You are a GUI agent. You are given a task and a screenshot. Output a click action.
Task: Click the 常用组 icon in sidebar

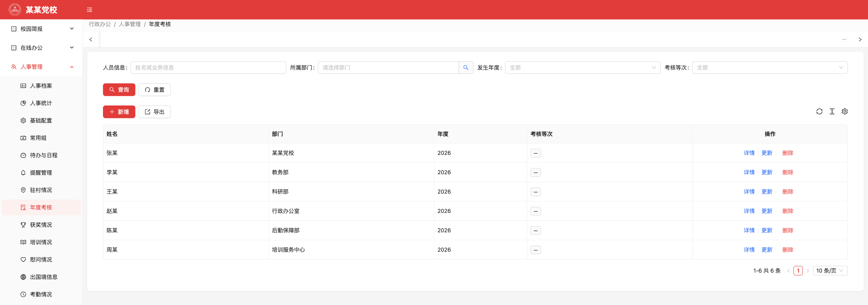point(23,138)
